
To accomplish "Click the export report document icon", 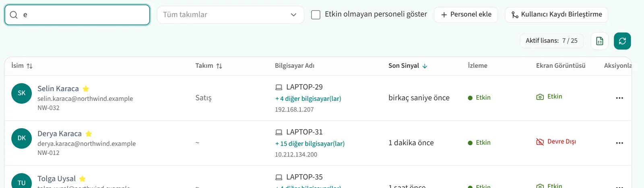I will point(600,41).
